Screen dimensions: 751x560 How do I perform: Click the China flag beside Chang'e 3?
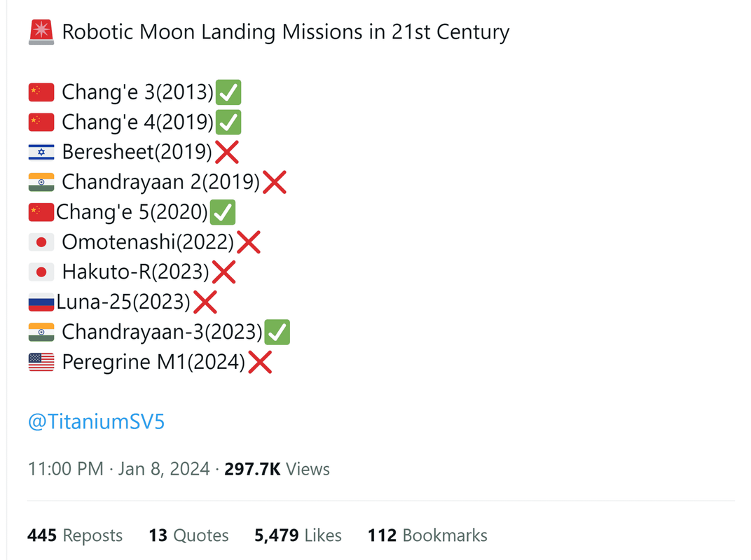41,92
